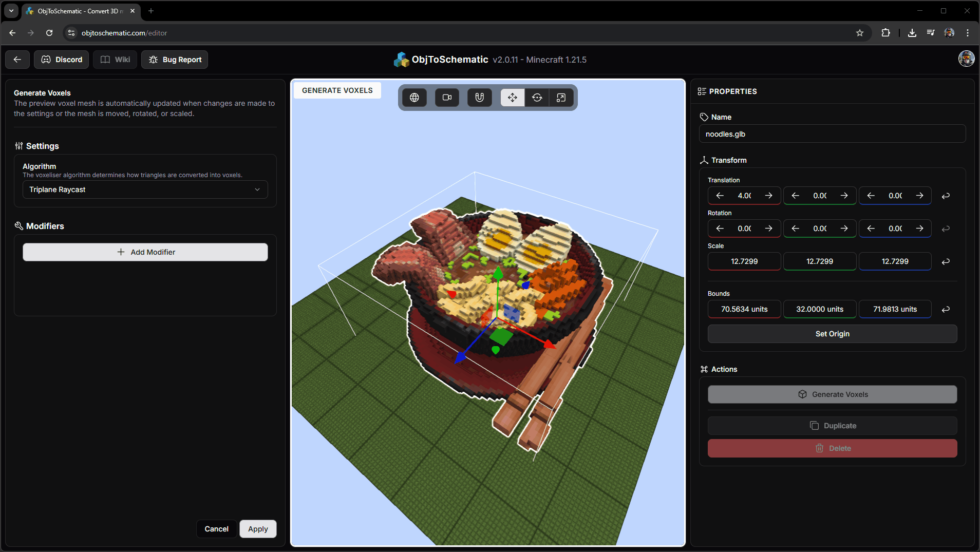Click the Cancel button
The width and height of the screenshot is (980, 552).
tap(216, 529)
